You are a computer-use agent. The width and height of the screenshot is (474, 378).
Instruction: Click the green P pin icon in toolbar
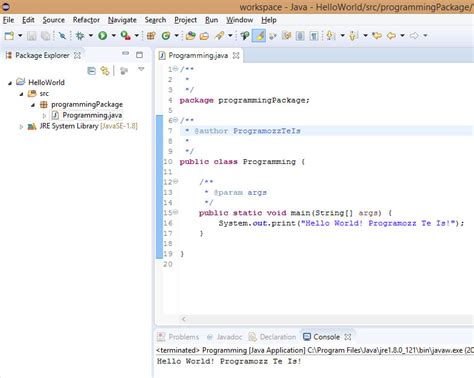coord(245,36)
